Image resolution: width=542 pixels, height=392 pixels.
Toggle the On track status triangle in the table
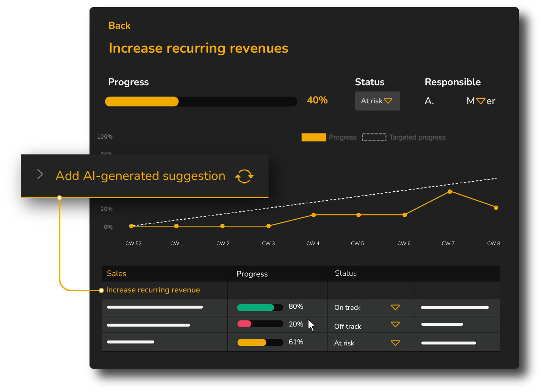click(395, 307)
